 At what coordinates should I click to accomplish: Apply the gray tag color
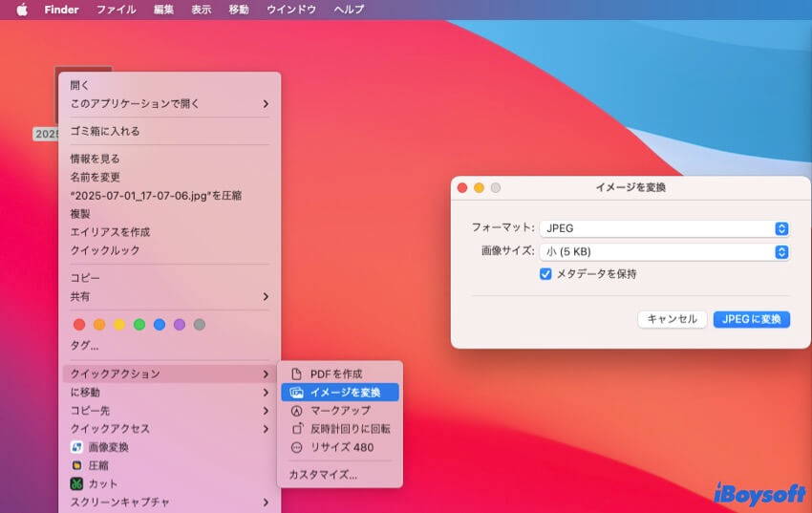click(x=200, y=325)
